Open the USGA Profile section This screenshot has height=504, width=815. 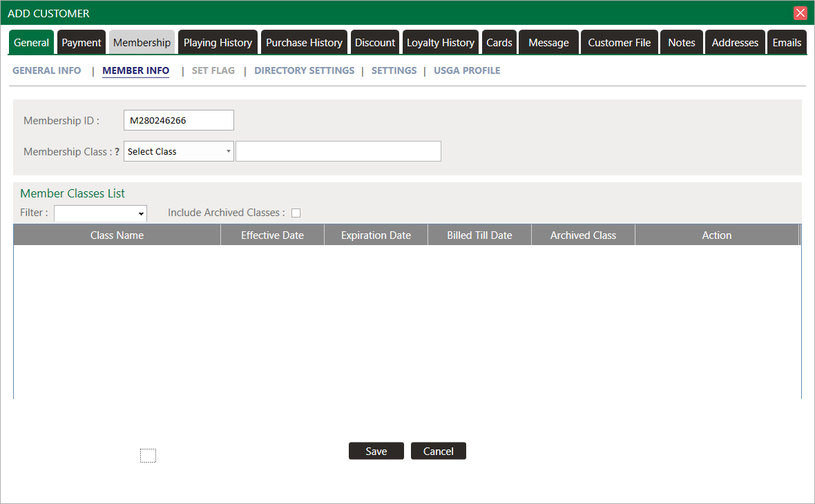[467, 70]
